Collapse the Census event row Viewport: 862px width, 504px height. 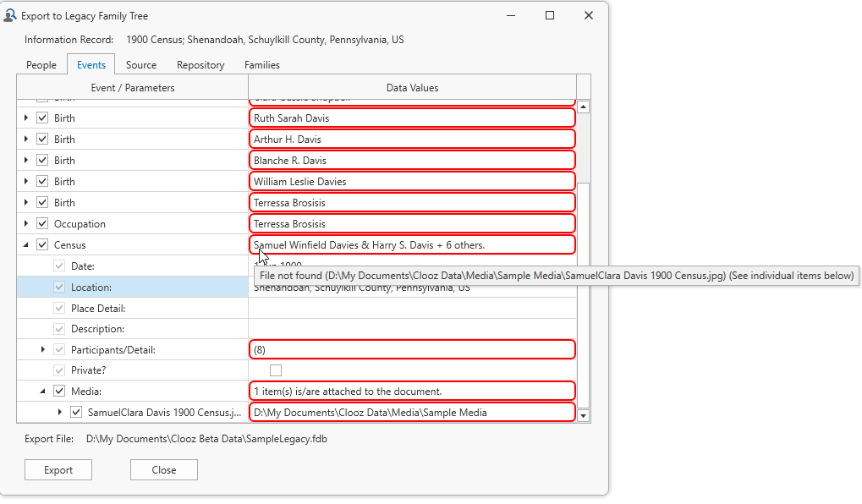pos(26,245)
